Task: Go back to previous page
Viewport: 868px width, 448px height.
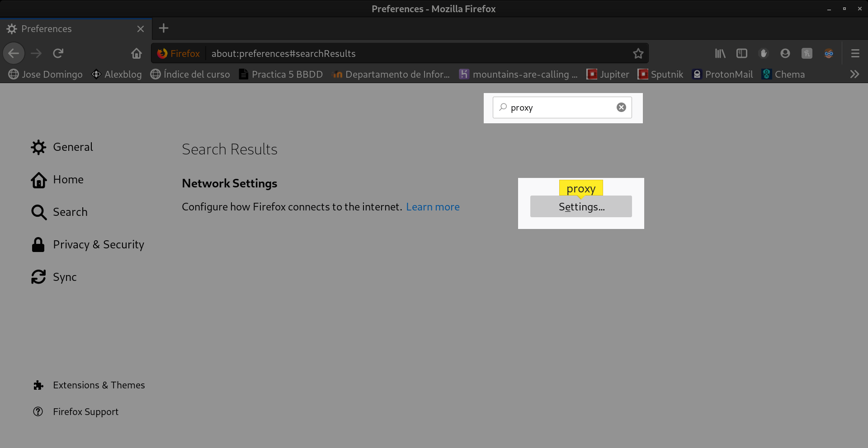Action: pyautogui.click(x=14, y=54)
